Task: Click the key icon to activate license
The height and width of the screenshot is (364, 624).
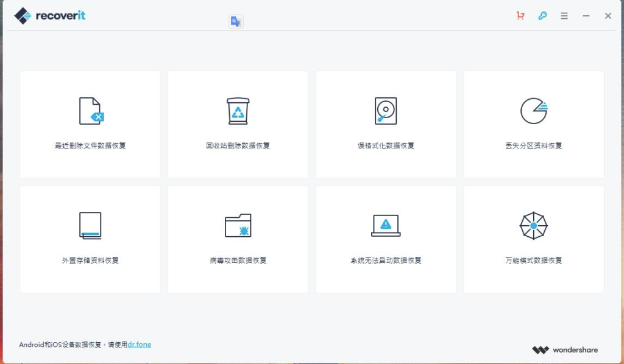Action: pyautogui.click(x=542, y=16)
